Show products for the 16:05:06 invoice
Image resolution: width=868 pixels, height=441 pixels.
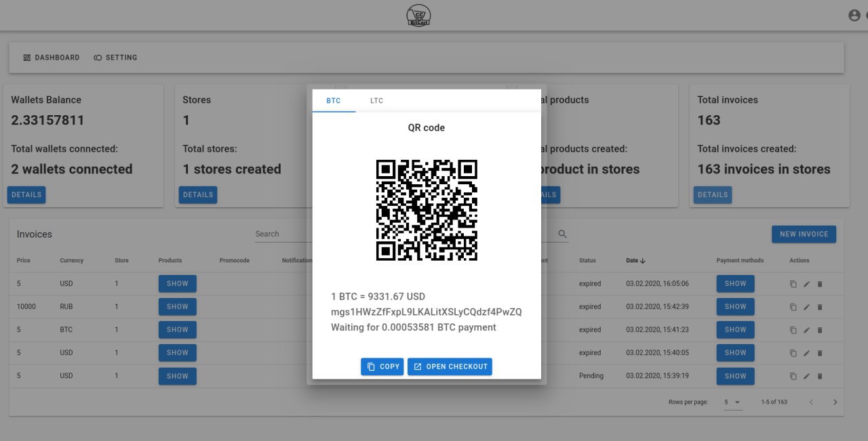[178, 283]
